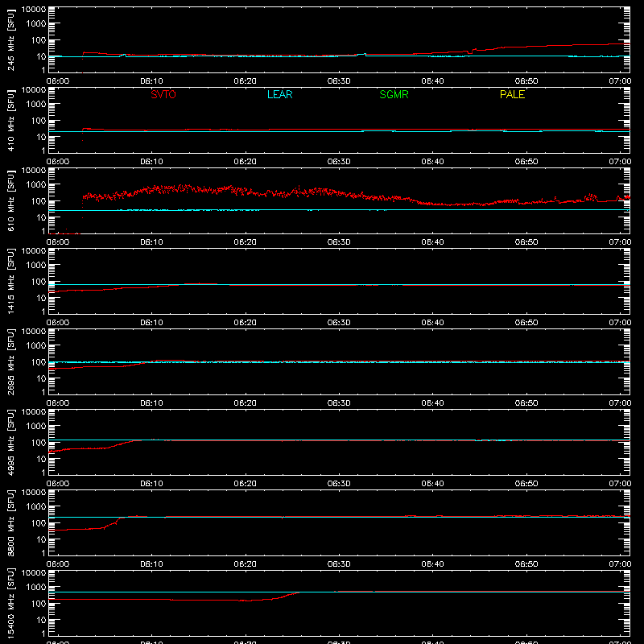Click the 100 y-axis value on 8800 MHz plot

pos(39,523)
